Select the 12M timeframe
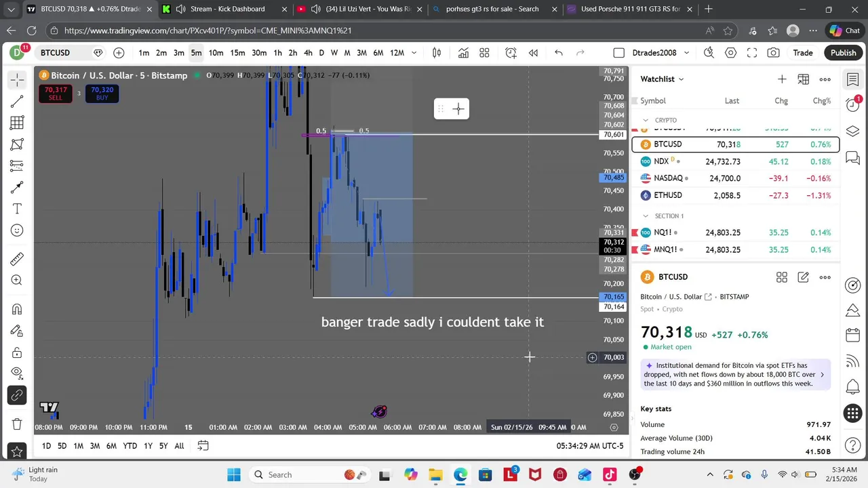 (397, 53)
